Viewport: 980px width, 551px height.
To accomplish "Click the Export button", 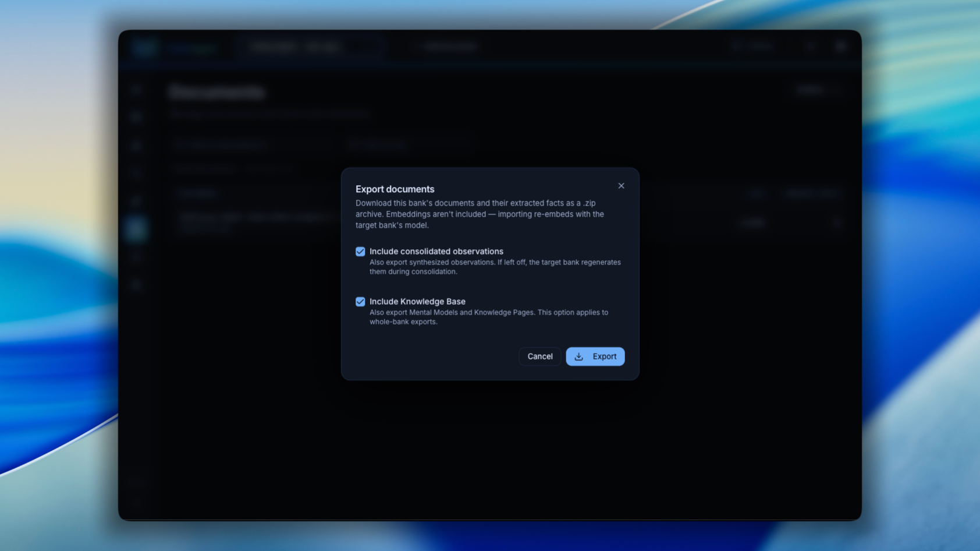I will [x=595, y=356].
